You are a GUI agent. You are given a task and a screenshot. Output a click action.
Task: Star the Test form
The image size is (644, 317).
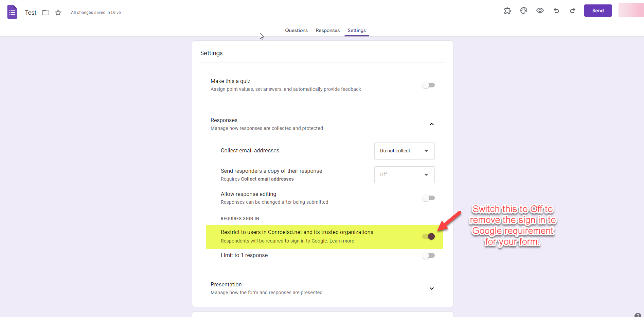coord(58,13)
